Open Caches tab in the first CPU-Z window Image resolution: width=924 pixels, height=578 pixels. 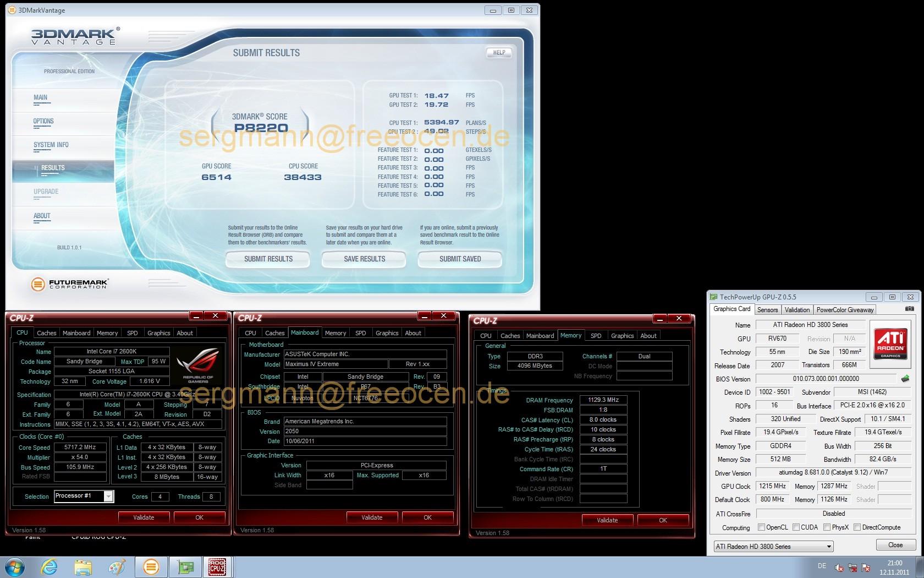tap(46, 333)
